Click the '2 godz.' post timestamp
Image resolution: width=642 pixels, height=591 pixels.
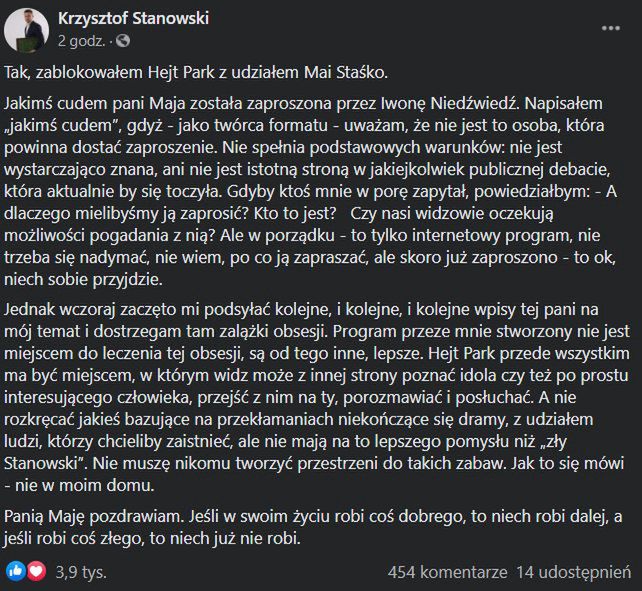tap(81, 41)
